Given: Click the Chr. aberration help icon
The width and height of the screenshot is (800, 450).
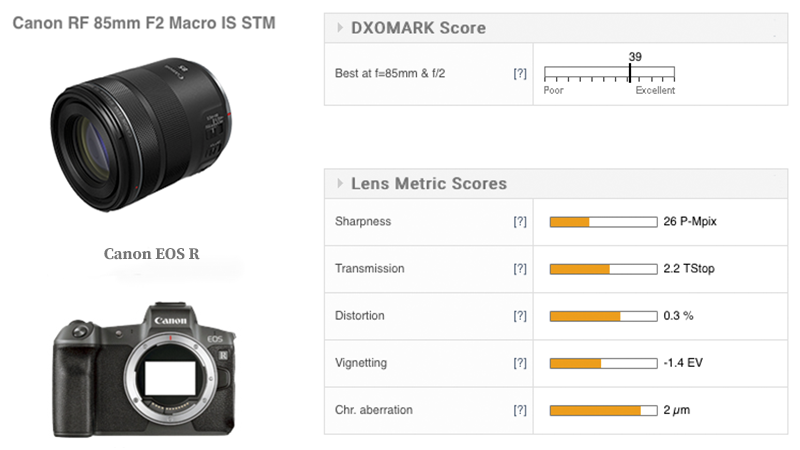Looking at the screenshot, I should tap(520, 410).
